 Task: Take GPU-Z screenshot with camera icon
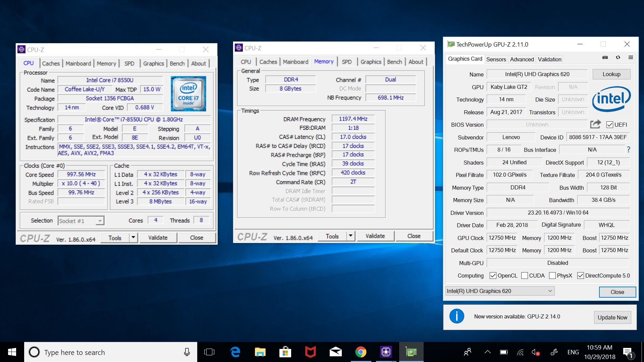(605, 58)
